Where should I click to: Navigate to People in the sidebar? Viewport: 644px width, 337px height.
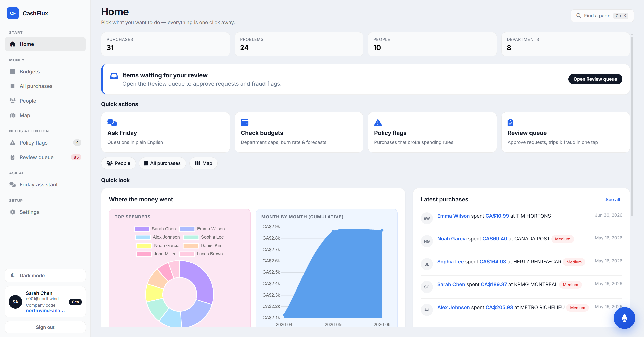(45, 101)
